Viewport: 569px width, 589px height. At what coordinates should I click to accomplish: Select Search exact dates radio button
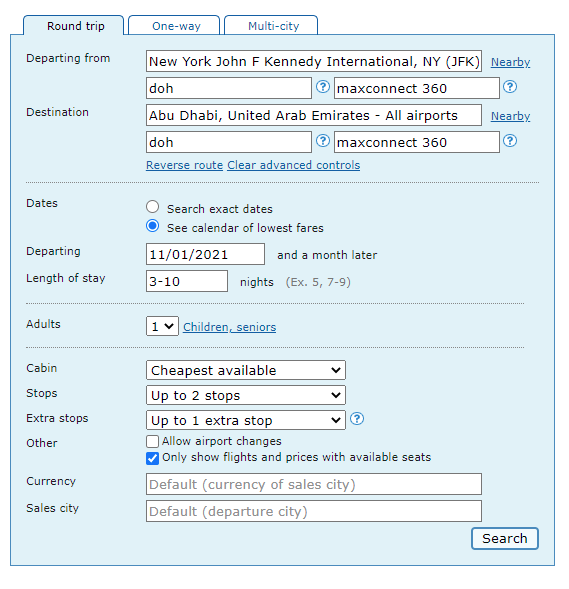tap(152, 207)
